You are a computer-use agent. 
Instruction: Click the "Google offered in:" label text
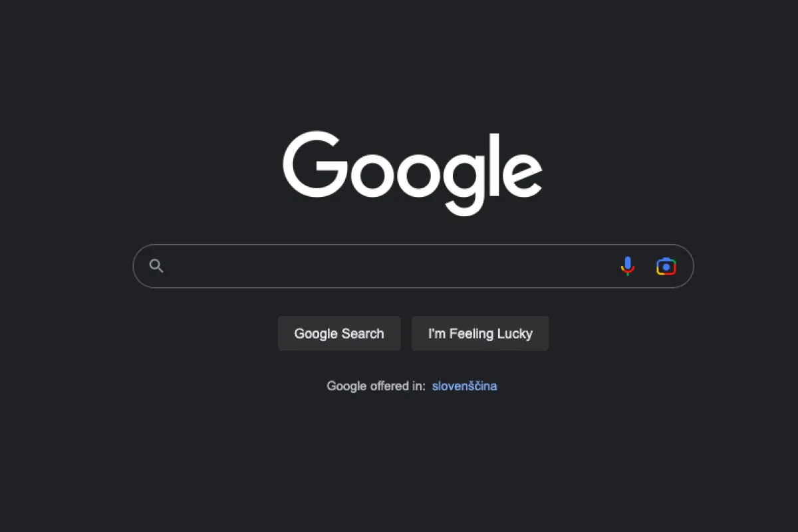pos(376,386)
